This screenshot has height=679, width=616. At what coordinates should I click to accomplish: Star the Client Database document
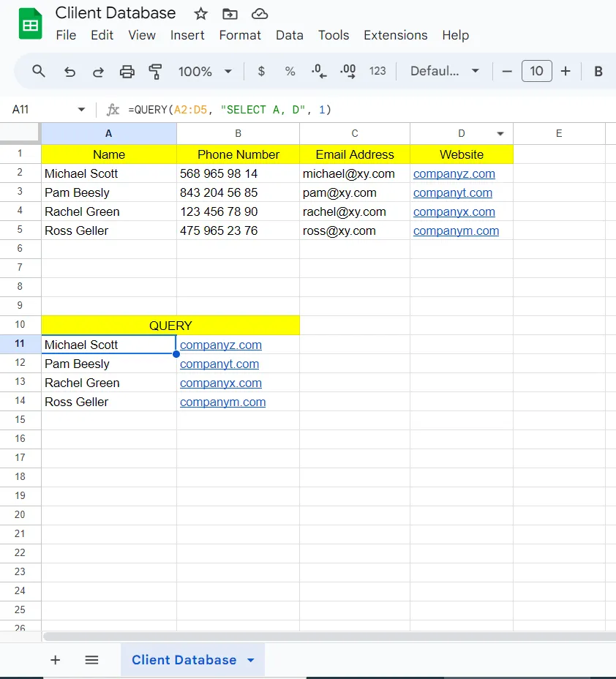[x=200, y=14]
